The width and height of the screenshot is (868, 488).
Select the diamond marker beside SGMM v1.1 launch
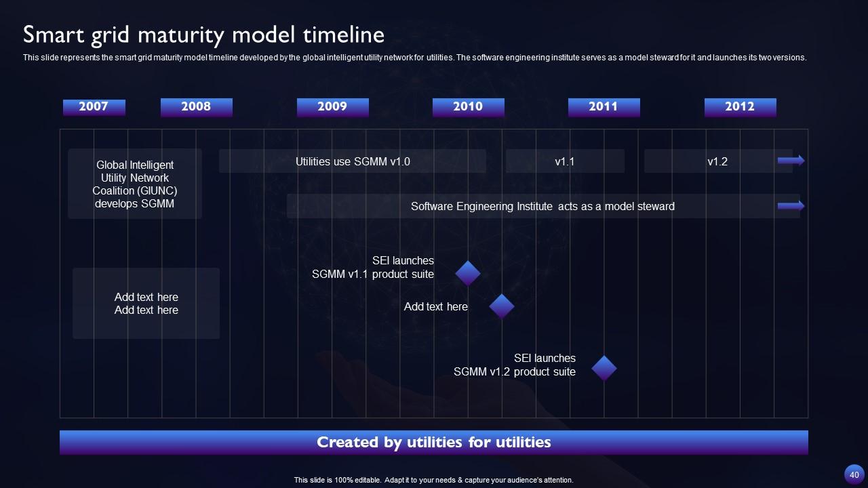(x=467, y=272)
